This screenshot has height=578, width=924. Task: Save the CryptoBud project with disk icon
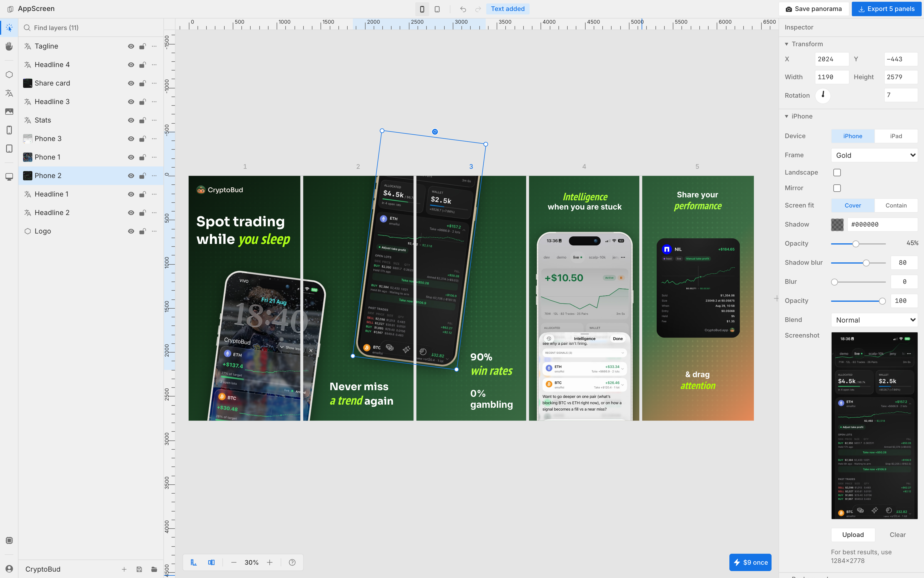click(139, 569)
